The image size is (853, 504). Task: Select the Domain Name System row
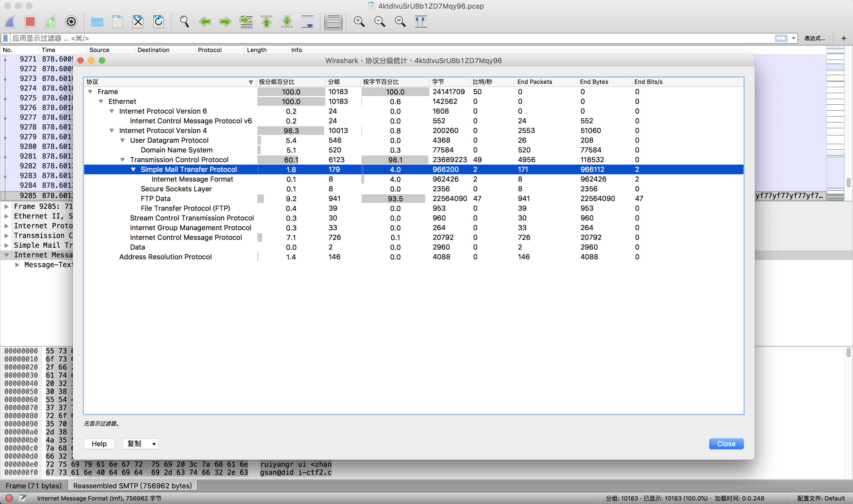(x=414, y=150)
